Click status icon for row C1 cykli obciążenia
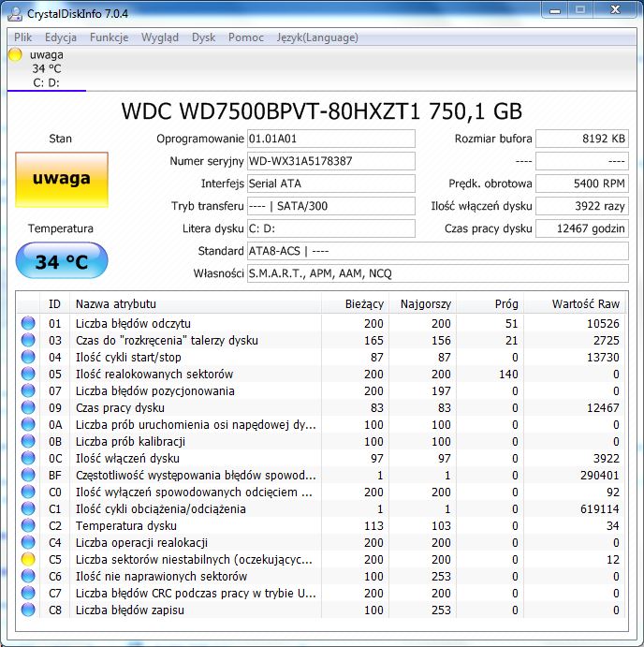This screenshot has width=644, height=647. [28, 508]
